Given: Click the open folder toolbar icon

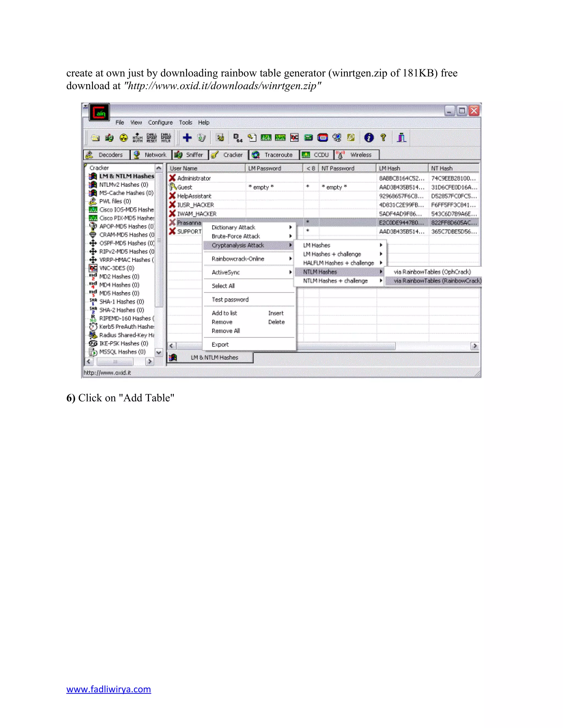Looking at the screenshot, I should coord(95,138).
